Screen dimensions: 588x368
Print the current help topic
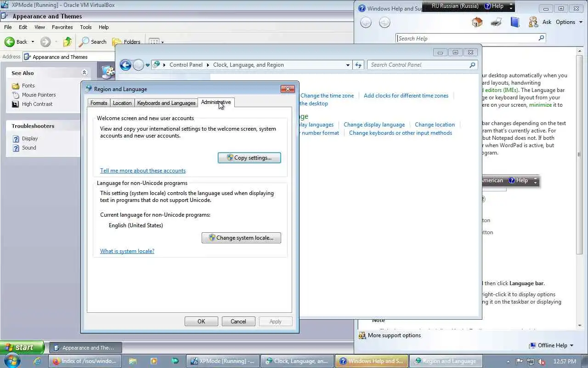pos(496,22)
